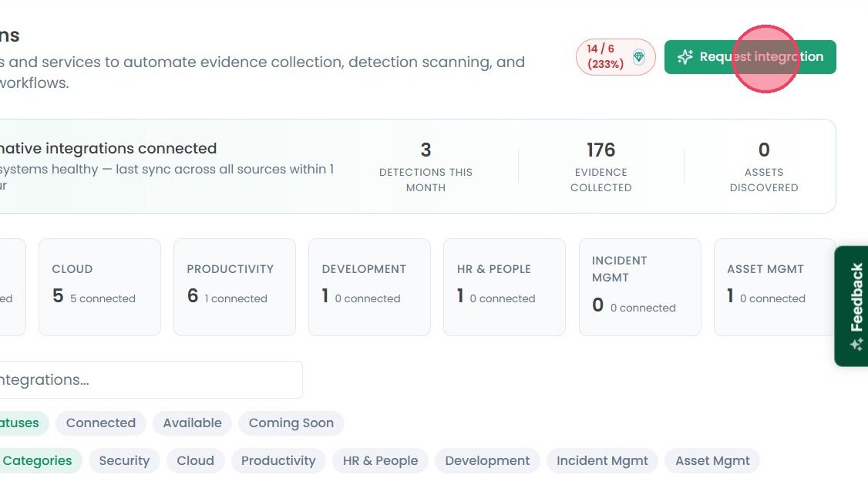Filter by Cloud category chip
The image size is (868, 485).
[195, 460]
